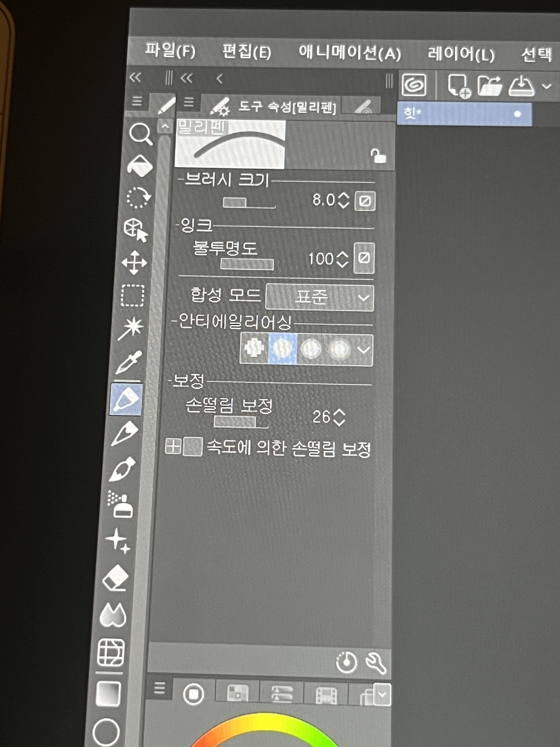Open the 합성 모드 표준 dropdown
Viewport: 560px width, 747px height.
click(320, 297)
